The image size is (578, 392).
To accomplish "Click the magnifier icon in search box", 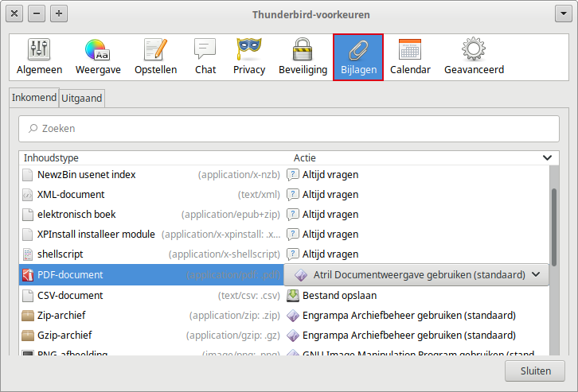I will (33, 128).
